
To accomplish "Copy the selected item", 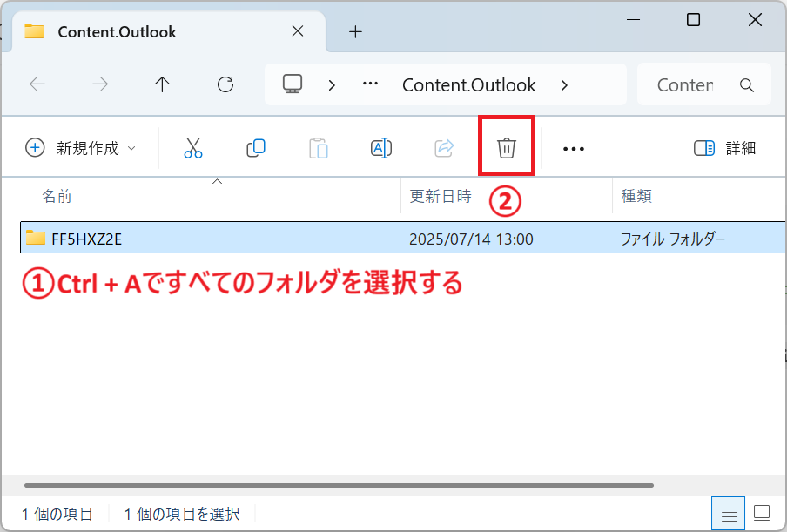I will click(x=256, y=148).
